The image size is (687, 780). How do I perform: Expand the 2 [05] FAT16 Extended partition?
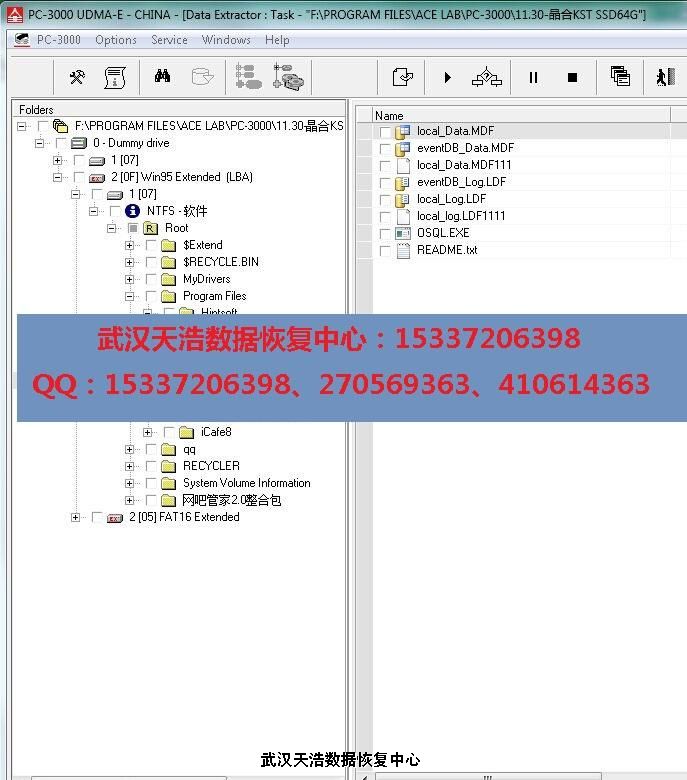coord(76,517)
